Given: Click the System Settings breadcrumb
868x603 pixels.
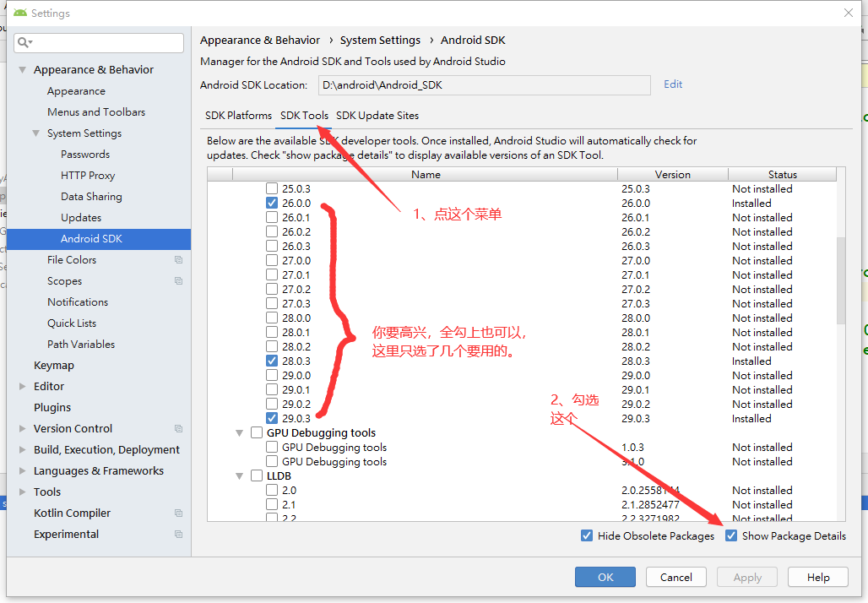Looking at the screenshot, I should [380, 41].
